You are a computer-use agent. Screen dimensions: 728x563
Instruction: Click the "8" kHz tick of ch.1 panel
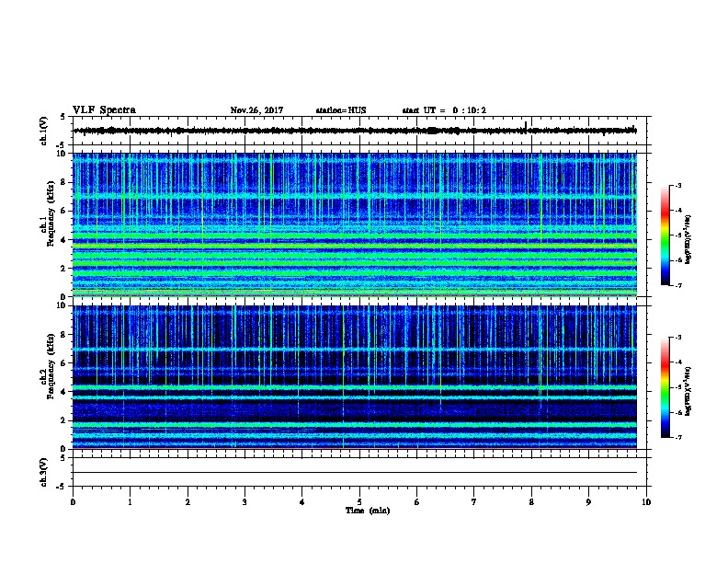pyautogui.click(x=63, y=182)
